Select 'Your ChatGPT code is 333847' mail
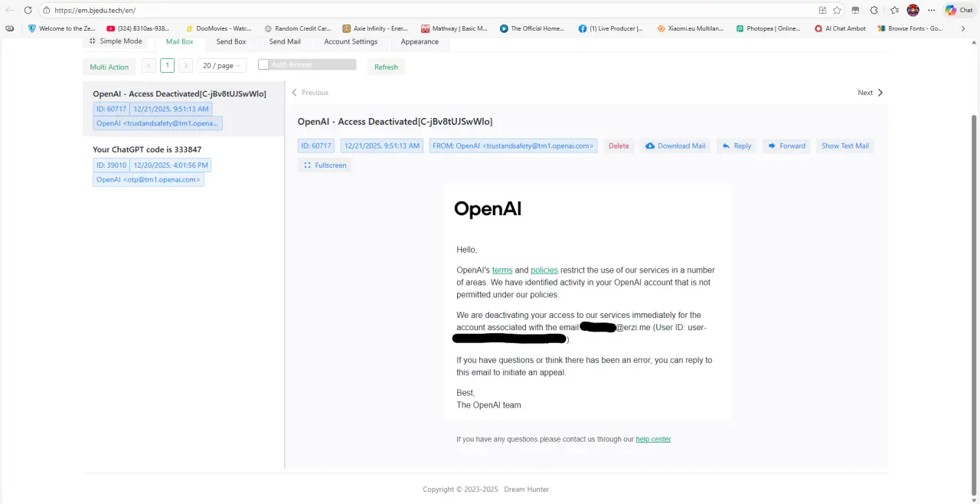 (184, 164)
